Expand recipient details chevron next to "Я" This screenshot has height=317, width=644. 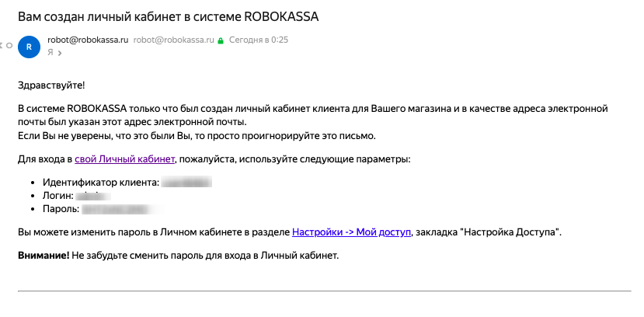click(58, 53)
